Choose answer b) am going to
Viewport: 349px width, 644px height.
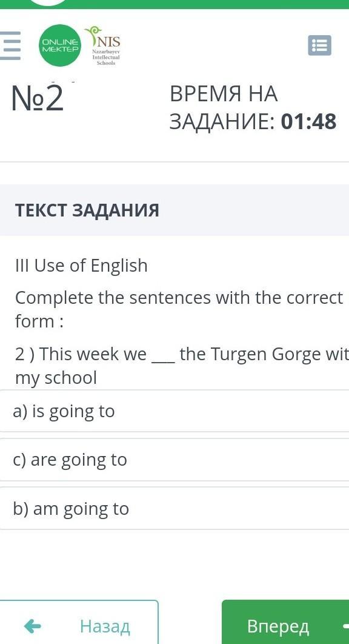coord(174,508)
